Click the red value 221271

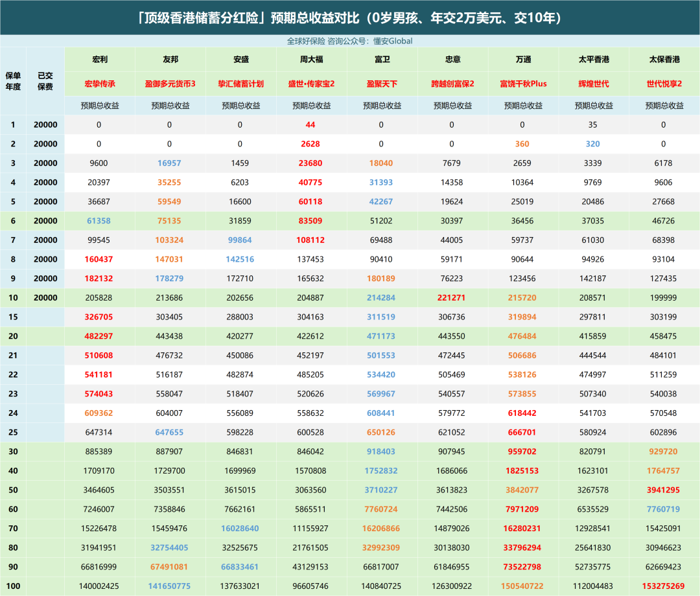452,298
